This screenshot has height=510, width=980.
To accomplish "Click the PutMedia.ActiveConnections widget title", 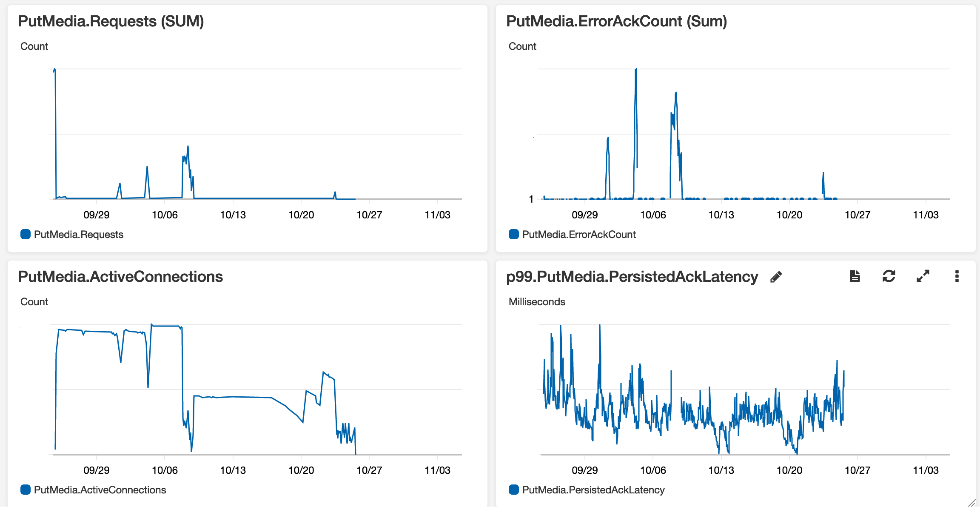I will (120, 277).
